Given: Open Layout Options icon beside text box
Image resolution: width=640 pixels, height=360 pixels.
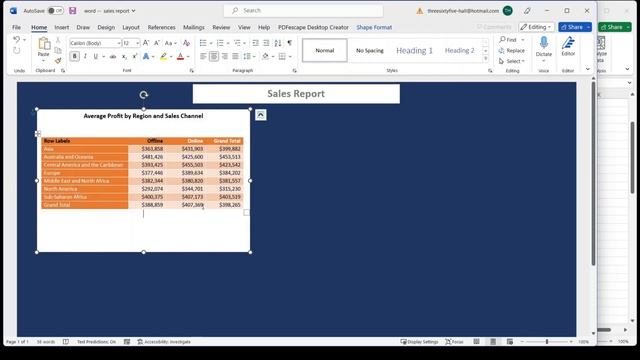Looking at the screenshot, I should 261,115.
